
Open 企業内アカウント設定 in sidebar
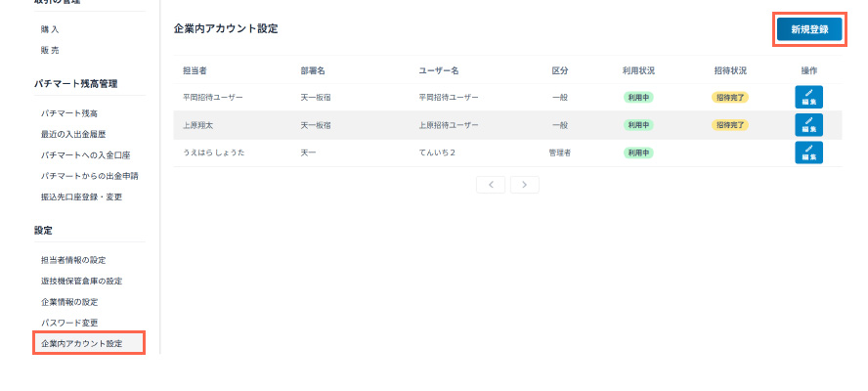81,343
